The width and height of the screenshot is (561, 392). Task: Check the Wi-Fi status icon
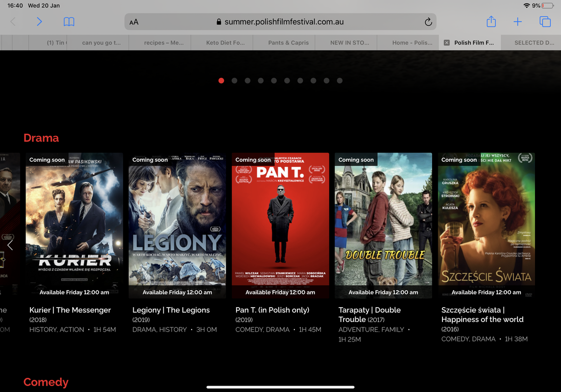(526, 5)
